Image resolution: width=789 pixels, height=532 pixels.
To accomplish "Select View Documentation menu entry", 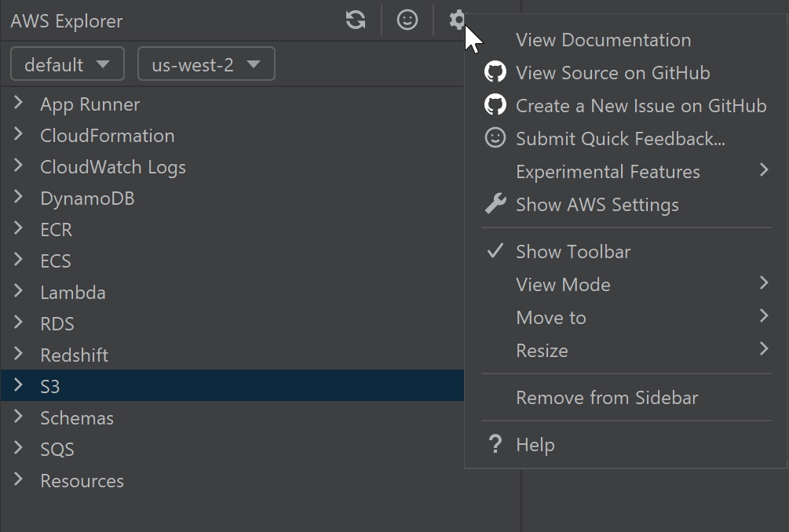I will pos(603,40).
